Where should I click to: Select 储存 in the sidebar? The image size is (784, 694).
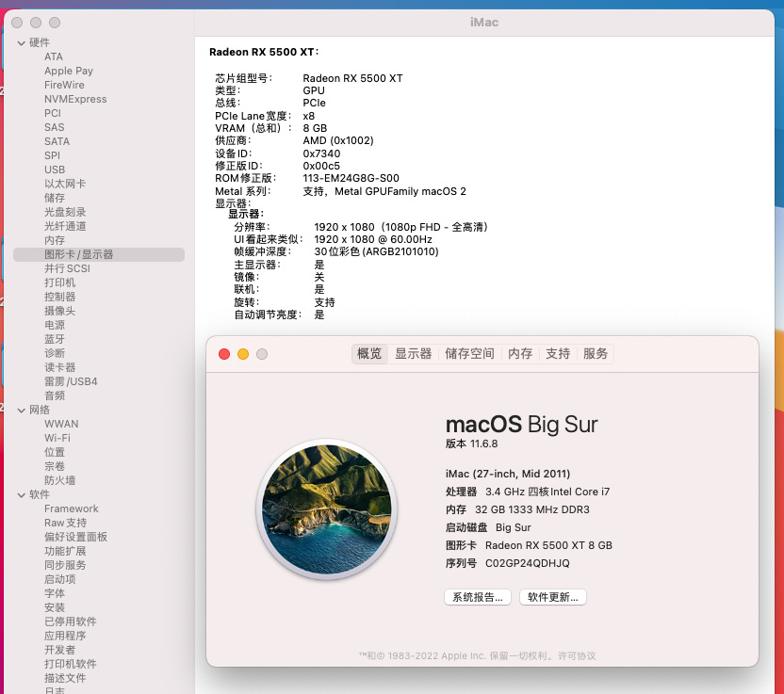[55, 198]
